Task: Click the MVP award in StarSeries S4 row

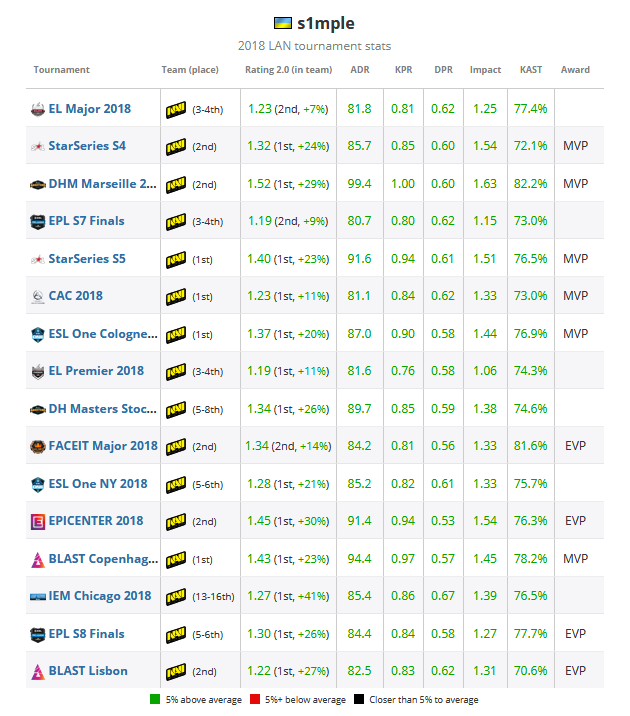Action: pyautogui.click(x=575, y=146)
